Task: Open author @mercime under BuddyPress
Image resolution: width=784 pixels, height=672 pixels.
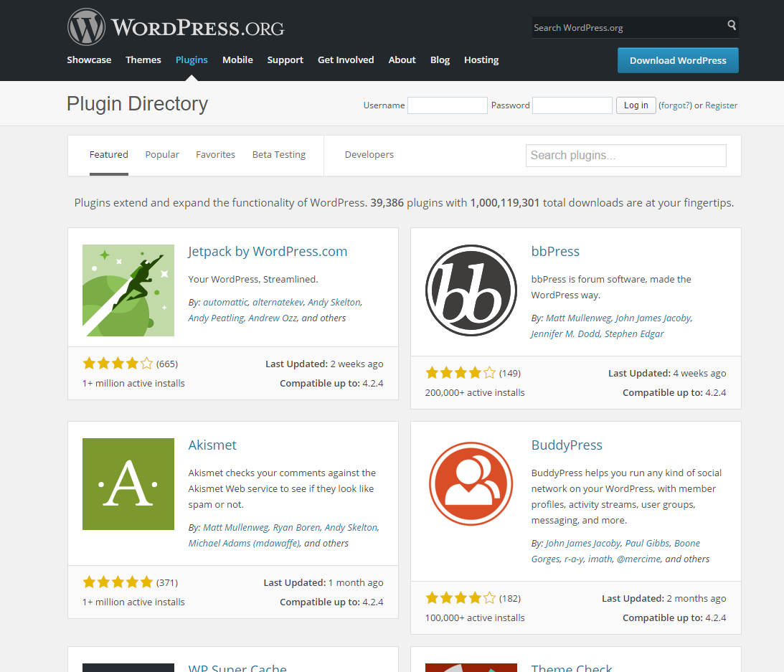Action: [638, 559]
